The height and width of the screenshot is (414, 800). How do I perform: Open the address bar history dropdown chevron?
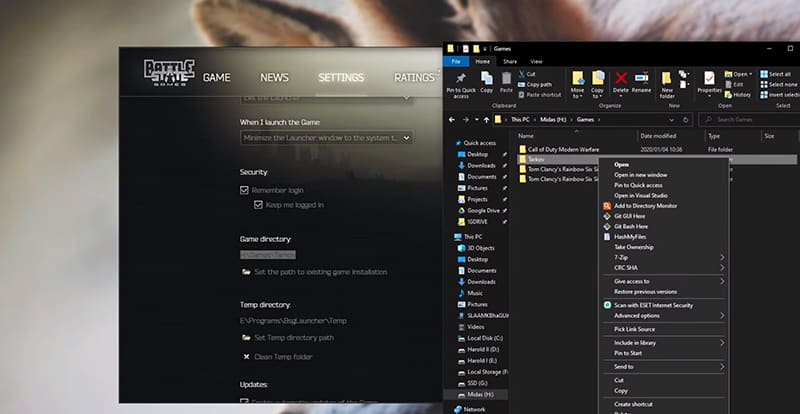(x=671, y=119)
